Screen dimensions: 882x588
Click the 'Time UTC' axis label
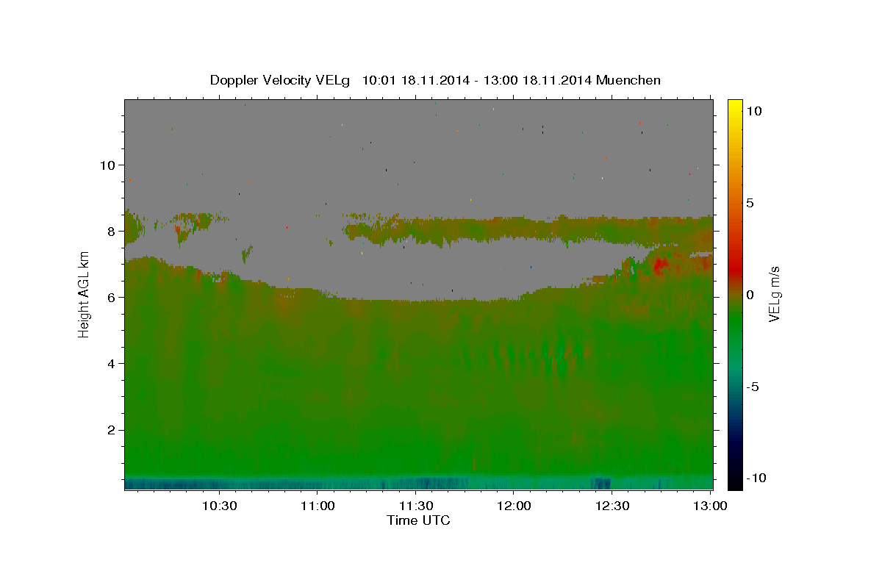[418, 520]
